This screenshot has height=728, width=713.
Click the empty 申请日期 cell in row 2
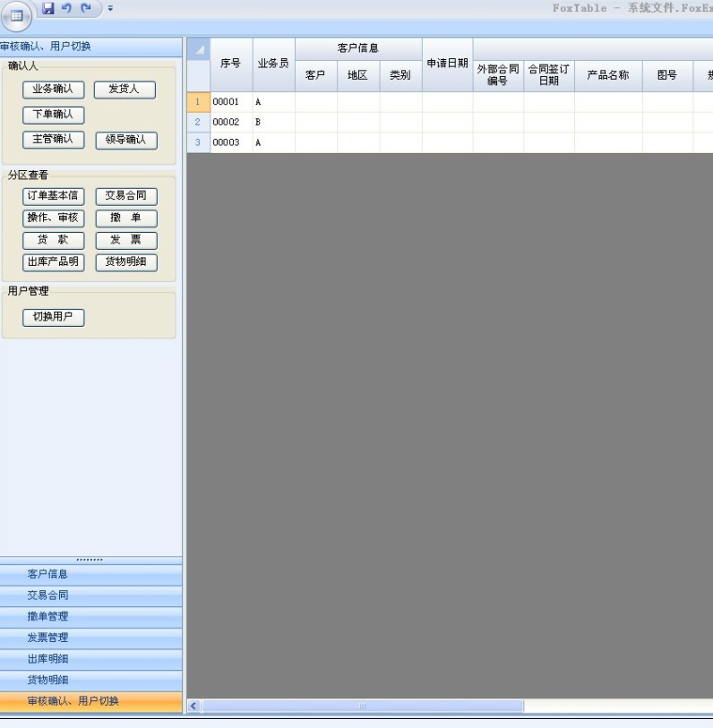coord(447,122)
